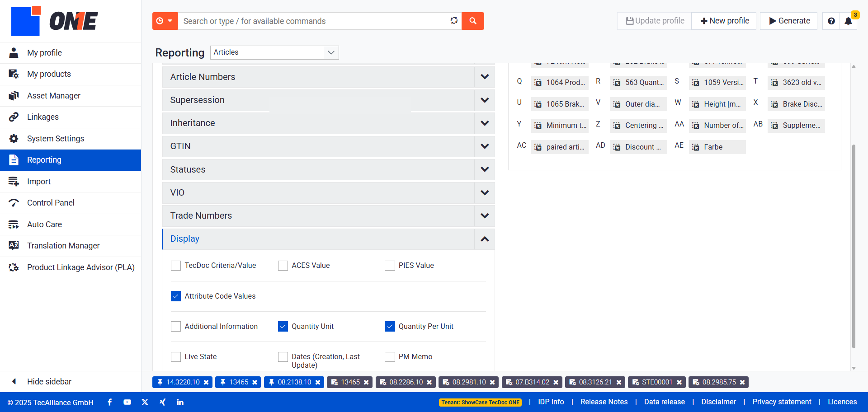
Task: Open Release Notes footer link
Action: [x=604, y=402]
